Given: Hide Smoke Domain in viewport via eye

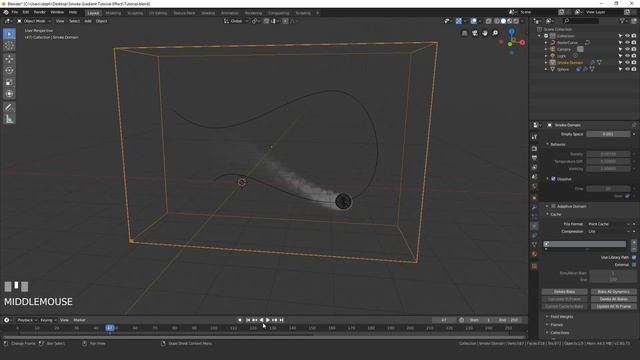Looking at the screenshot, I should tap(627, 62).
